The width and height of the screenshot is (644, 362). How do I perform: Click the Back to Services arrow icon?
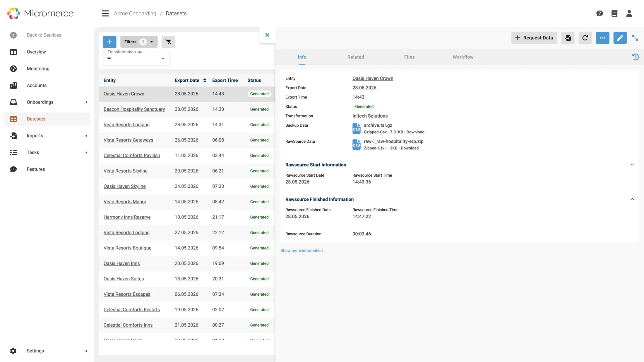[x=13, y=35]
